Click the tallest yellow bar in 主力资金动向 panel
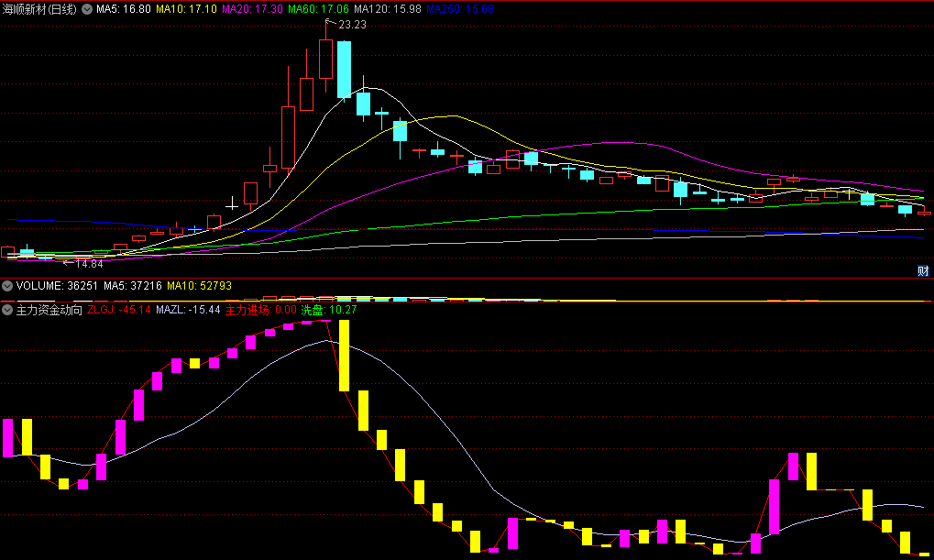The width and height of the screenshot is (934, 560). click(x=345, y=356)
